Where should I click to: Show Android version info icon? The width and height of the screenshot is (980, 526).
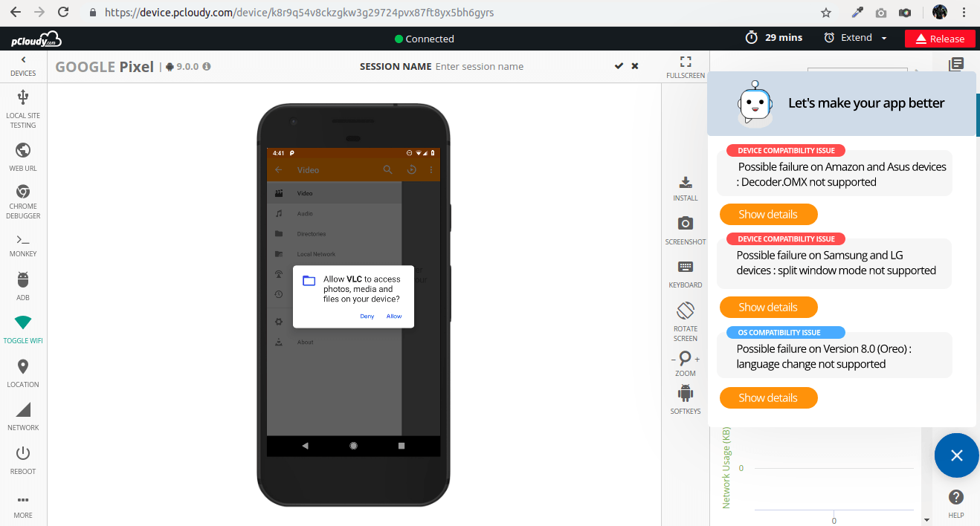click(x=207, y=66)
